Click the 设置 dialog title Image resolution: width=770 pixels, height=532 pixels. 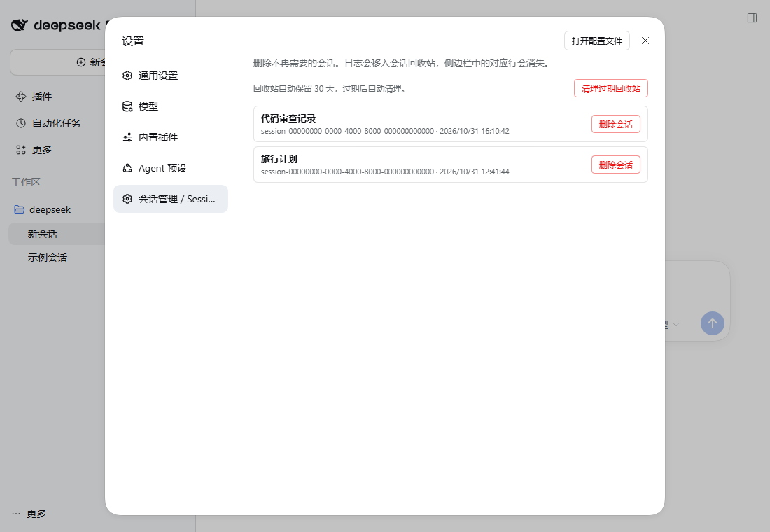coord(133,41)
